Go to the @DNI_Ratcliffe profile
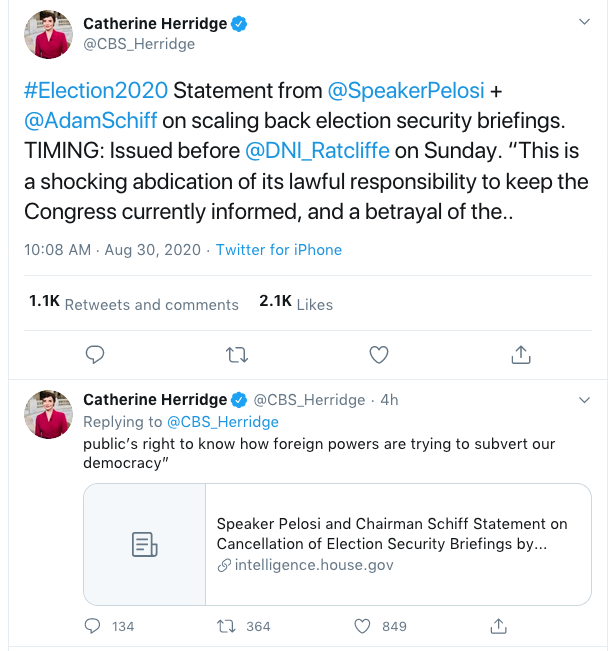Image resolution: width=616 pixels, height=651 pixels. point(317,153)
